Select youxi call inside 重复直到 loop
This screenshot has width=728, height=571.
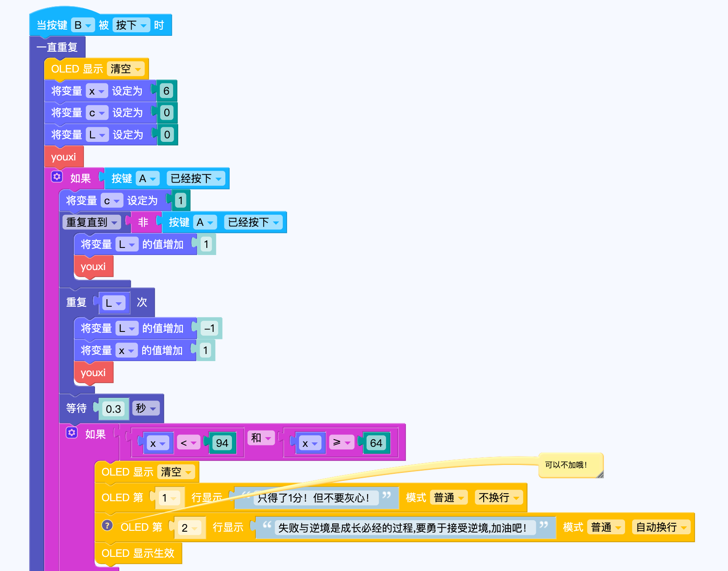click(x=93, y=266)
